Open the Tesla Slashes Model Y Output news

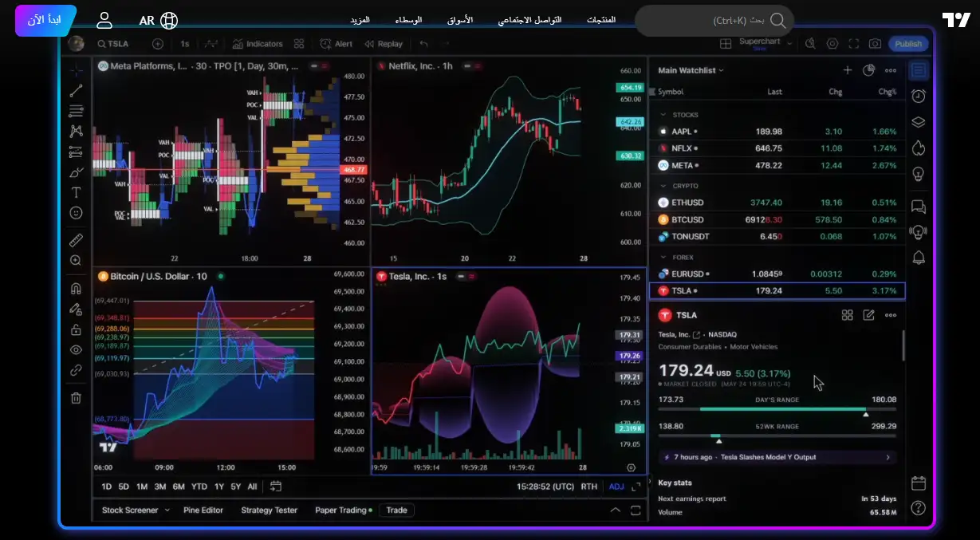(777, 458)
